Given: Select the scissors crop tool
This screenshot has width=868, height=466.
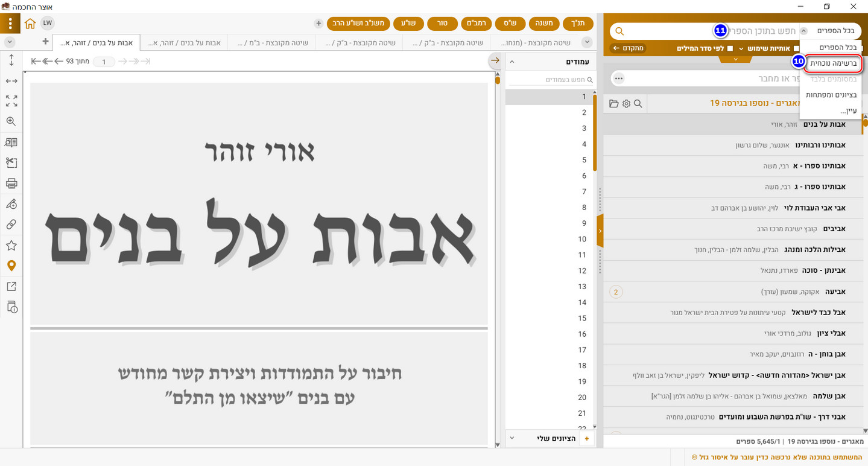Looking at the screenshot, I should [11, 163].
